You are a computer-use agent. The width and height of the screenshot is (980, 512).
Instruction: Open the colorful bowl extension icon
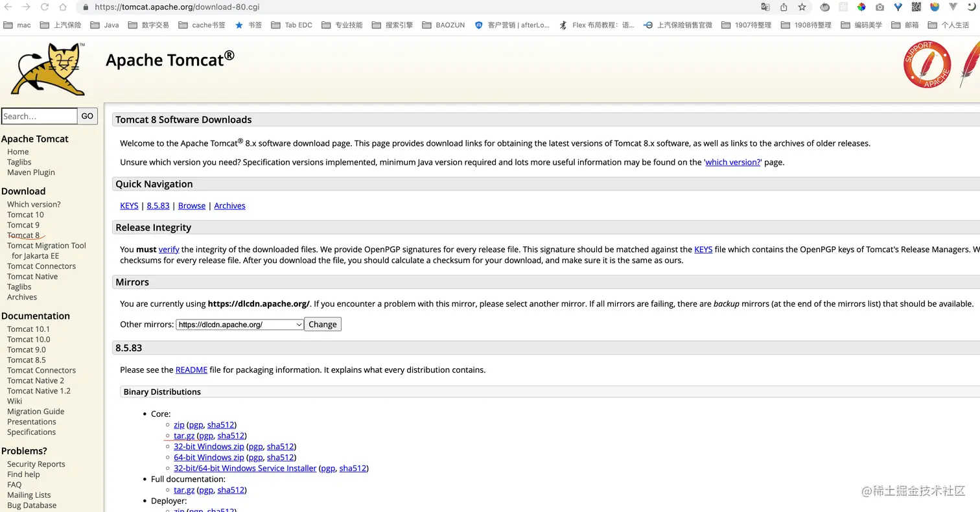pyautogui.click(x=935, y=7)
